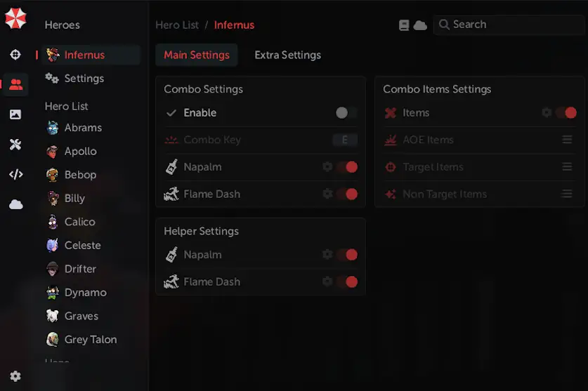Toggle Napalm switch in Helper Settings
The image size is (588, 391).
pyautogui.click(x=347, y=255)
